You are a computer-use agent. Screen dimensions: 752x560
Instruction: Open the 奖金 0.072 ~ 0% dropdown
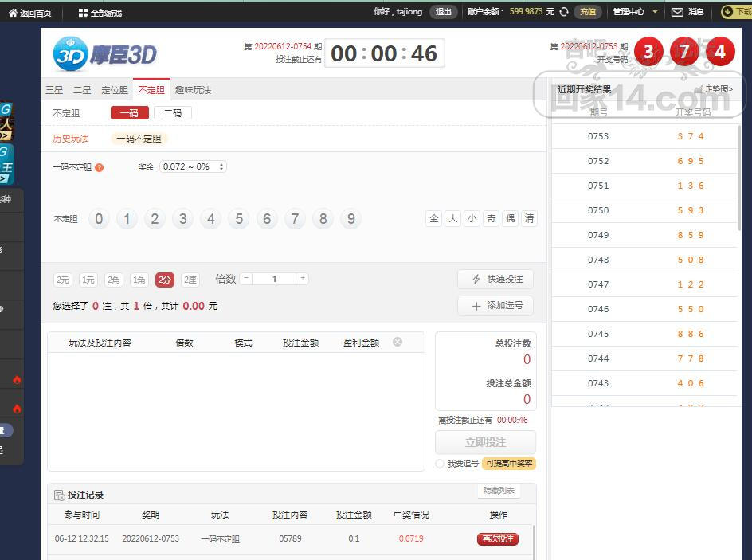(194, 167)
